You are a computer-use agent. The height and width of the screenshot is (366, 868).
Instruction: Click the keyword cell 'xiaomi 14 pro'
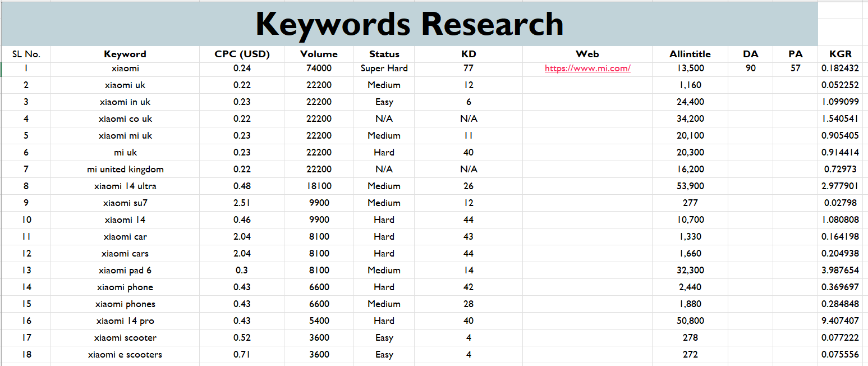(125, 321)
